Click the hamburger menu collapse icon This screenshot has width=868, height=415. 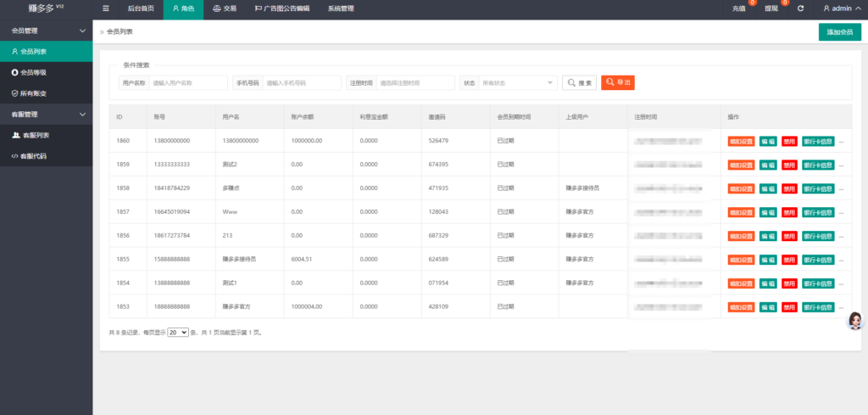click(105, 8)
